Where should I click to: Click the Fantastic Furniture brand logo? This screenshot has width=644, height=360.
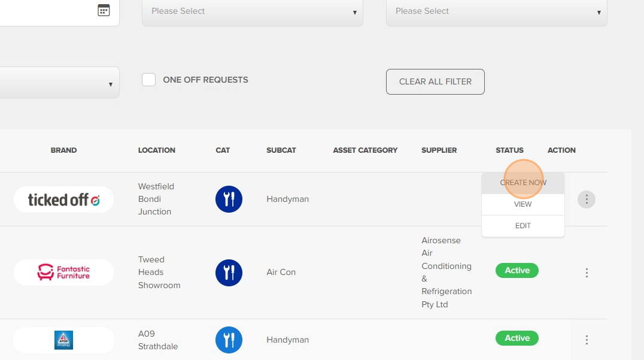click(x=63, y=273)
